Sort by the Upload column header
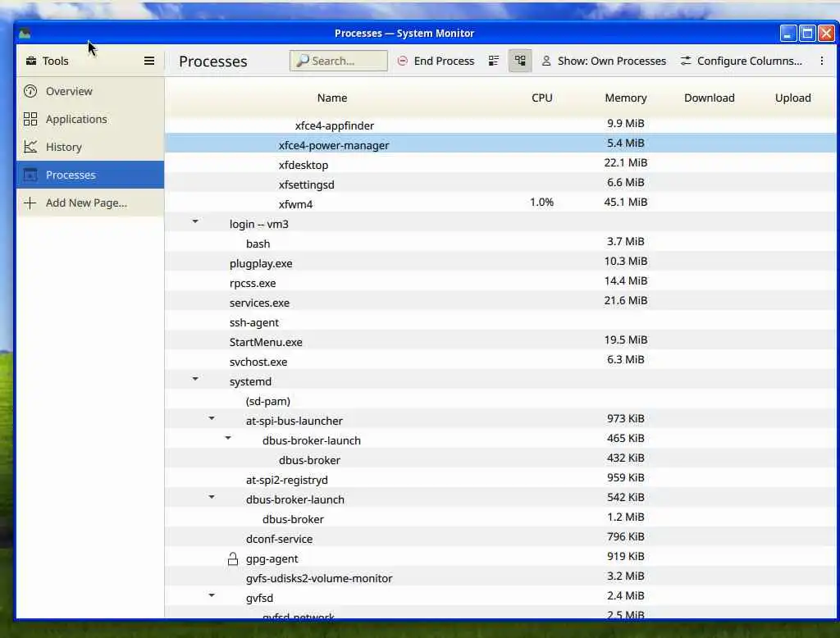 pos(793,98)
